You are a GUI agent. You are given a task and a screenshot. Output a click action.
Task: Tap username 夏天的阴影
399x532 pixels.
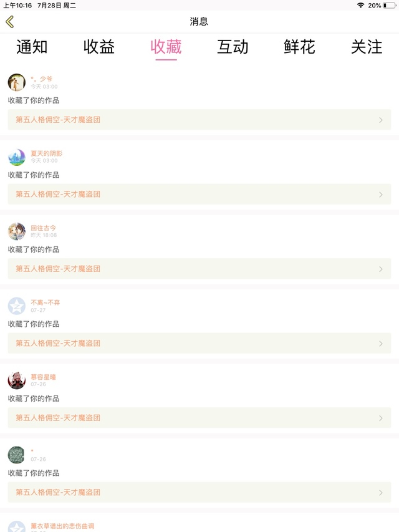[47, 153]
